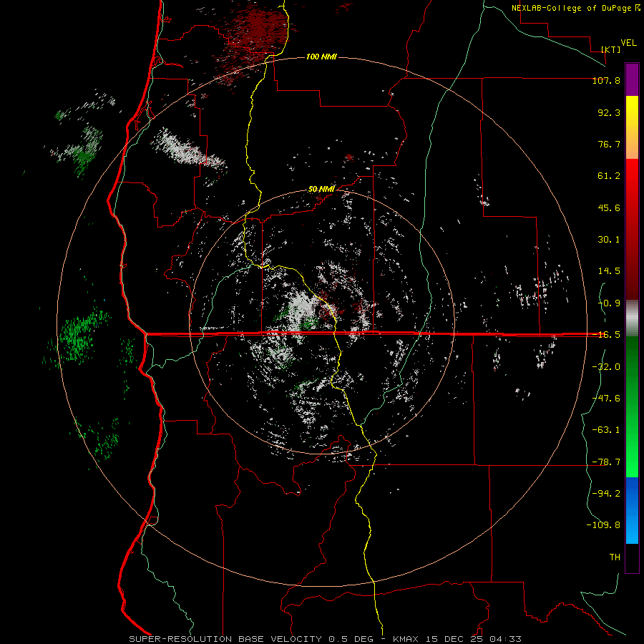Screen dimensions: 644x644
Task: Click the yellow-orange segment of the color bar
Action: 632,127
